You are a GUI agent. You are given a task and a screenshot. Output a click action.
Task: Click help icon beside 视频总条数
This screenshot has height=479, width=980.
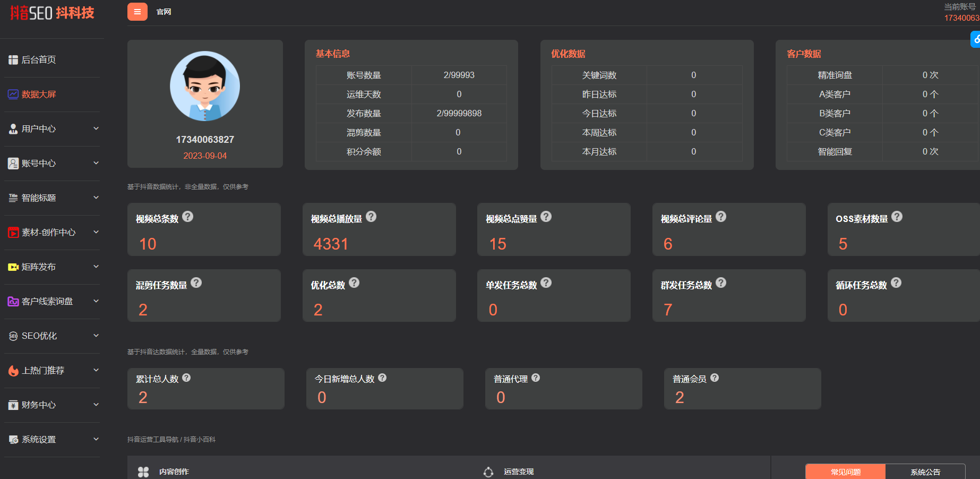tap(188, 217)
